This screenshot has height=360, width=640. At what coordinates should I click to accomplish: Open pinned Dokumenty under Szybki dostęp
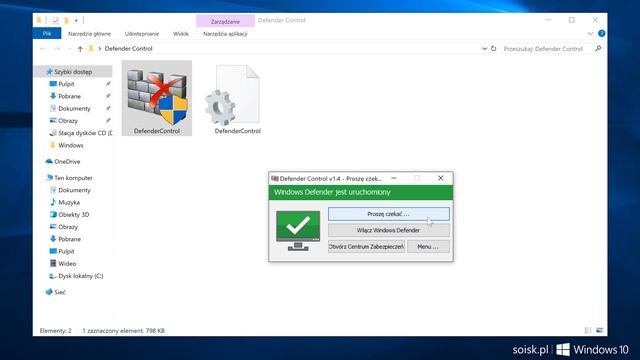click(74, 109)
